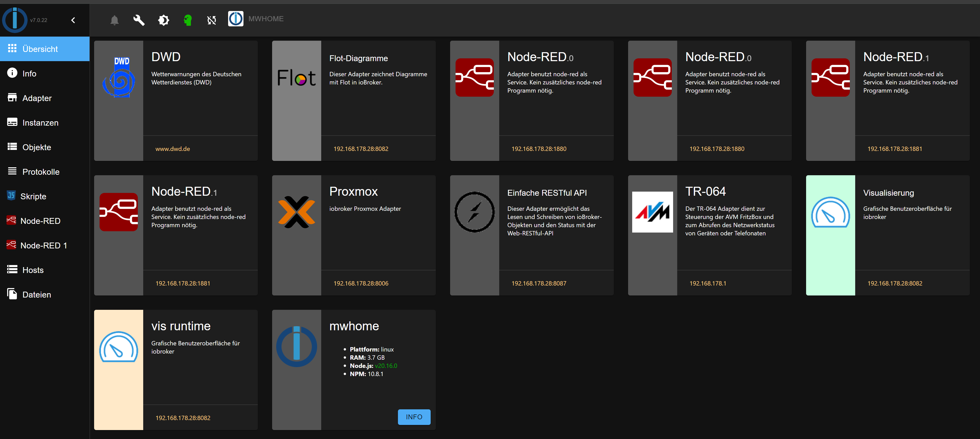Toggle expert mode green head icon
The image size is (980, 439).
pos(187,20)
